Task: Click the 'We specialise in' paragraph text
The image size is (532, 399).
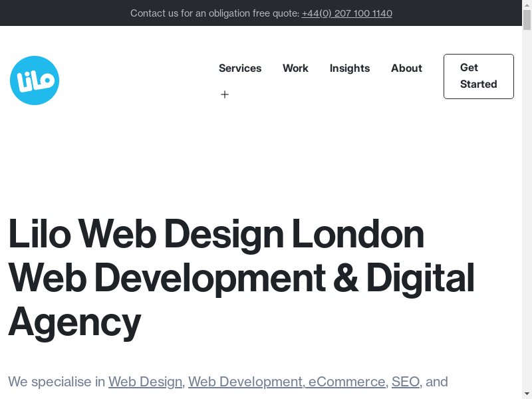Action: tap(57, 382)
